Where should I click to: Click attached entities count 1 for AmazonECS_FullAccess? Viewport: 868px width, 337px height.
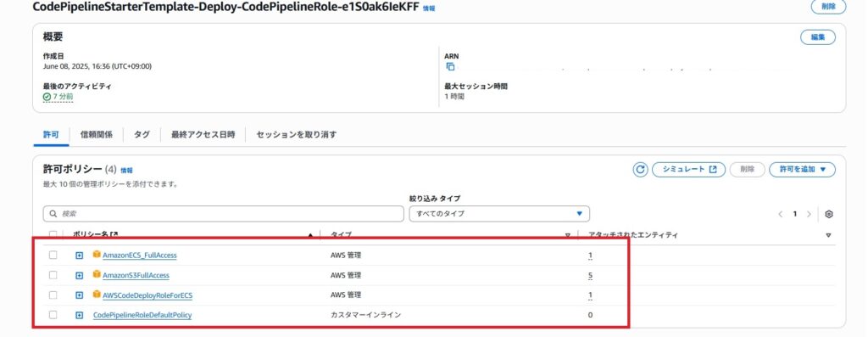(x=591, y=256)
